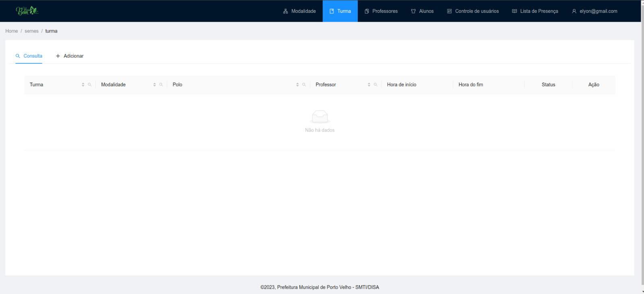Screen dimensions: 644x294
Task: Select the Turma menu item
Action: (340, 11)
